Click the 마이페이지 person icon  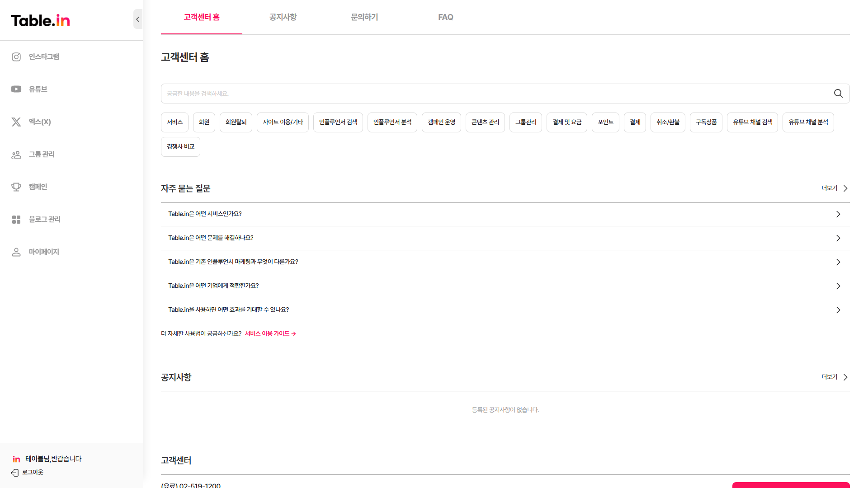[x=16, y=252]
